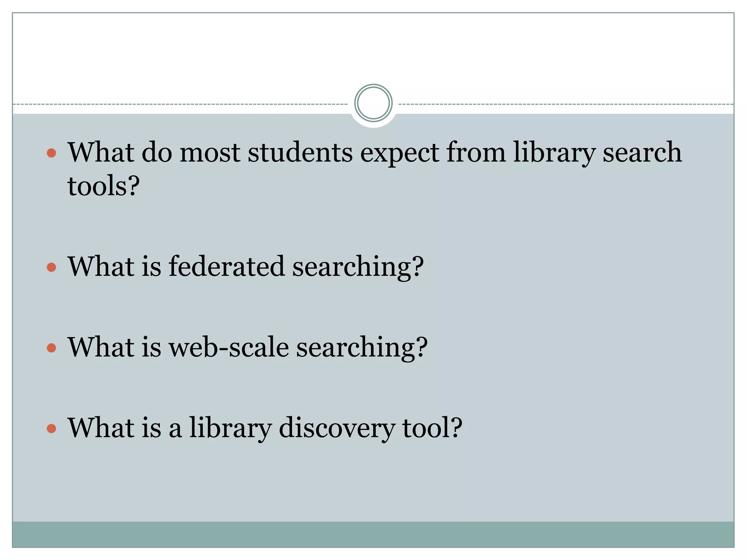Click the word "federated" in the second bullet

click(x=226, y=267)
